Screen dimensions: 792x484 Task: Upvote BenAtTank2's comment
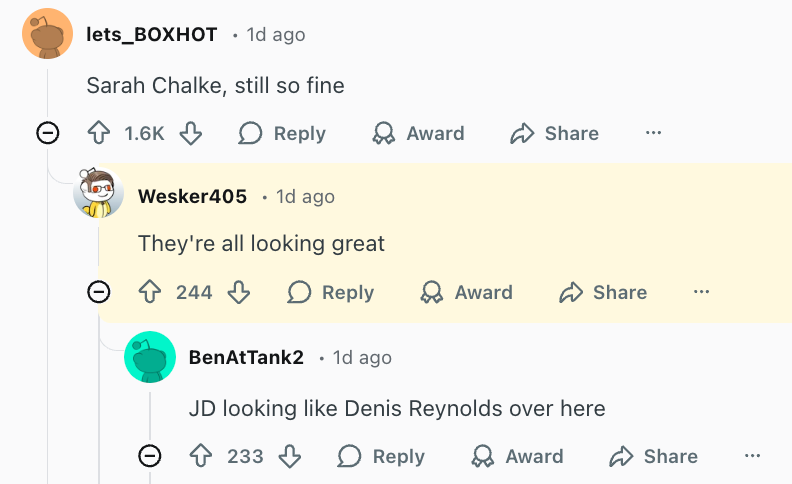coord(201,456)
